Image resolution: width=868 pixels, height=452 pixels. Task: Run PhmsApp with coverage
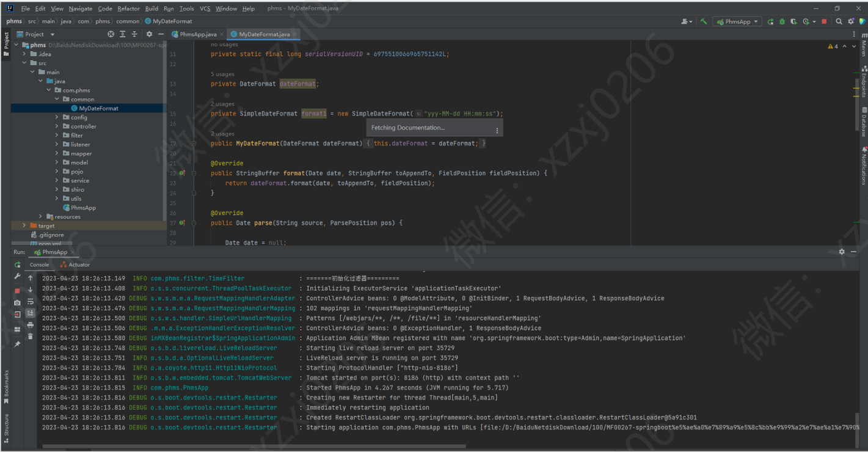click(x=793, y=21)
